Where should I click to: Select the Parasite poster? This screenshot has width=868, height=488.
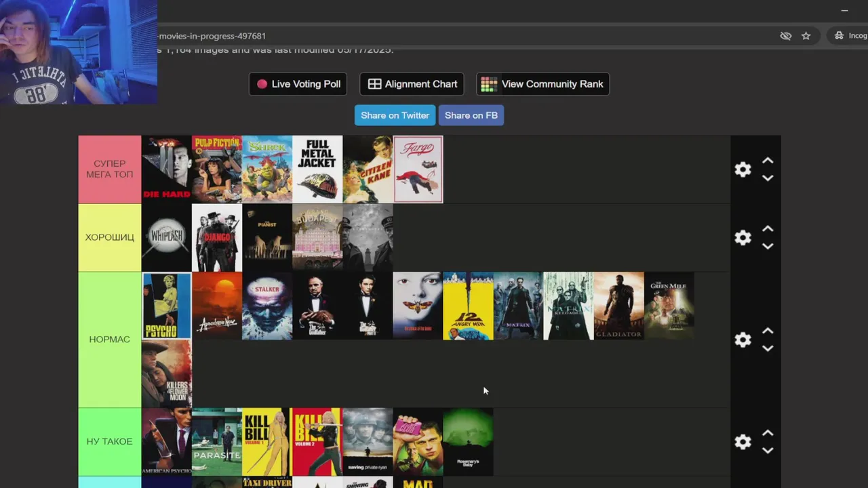(217, 442)
